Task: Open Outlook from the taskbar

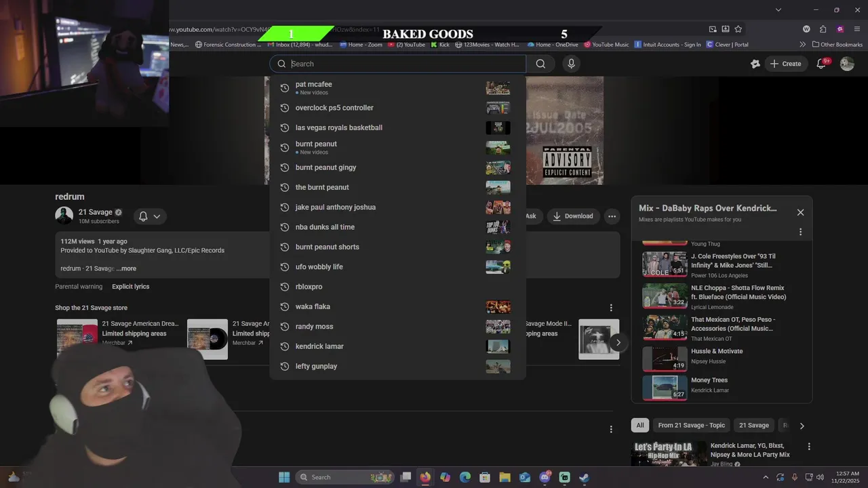Action: coord(525,477)
